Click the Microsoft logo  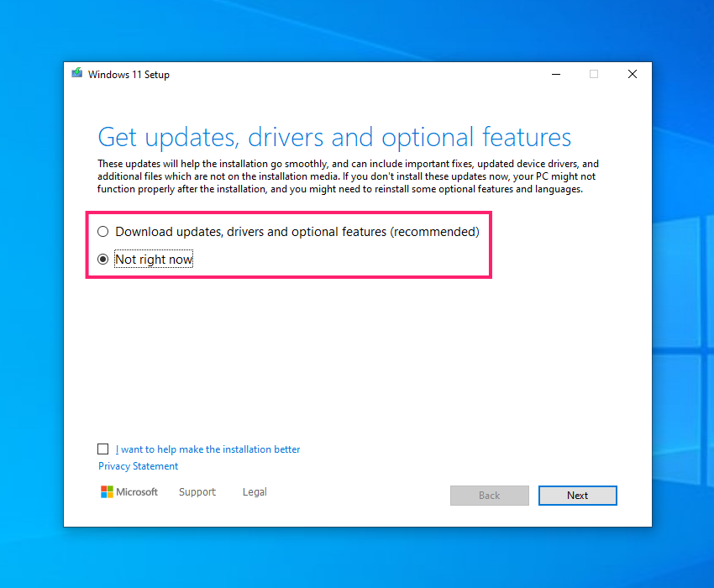tap(129, 492)
